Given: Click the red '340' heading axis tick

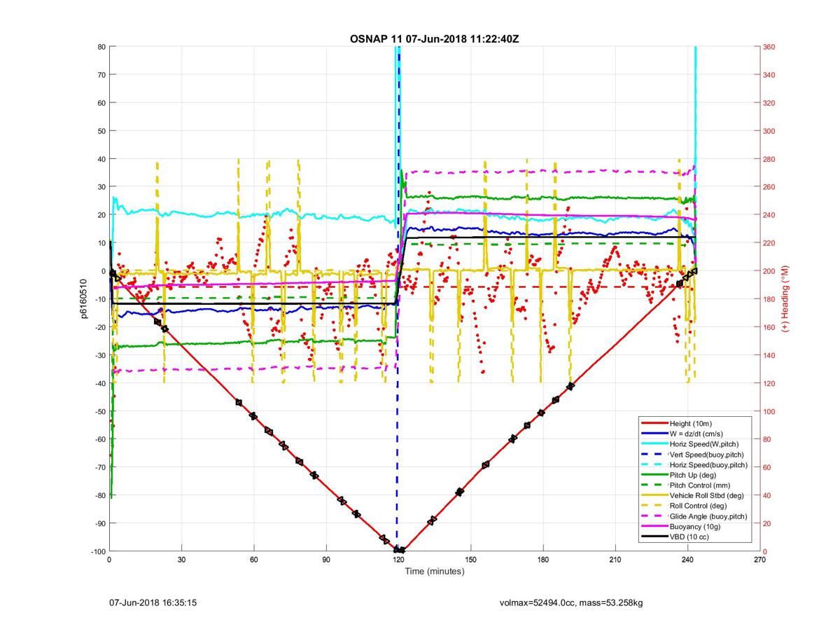Looking at the screenshot, I should (769, 75).
